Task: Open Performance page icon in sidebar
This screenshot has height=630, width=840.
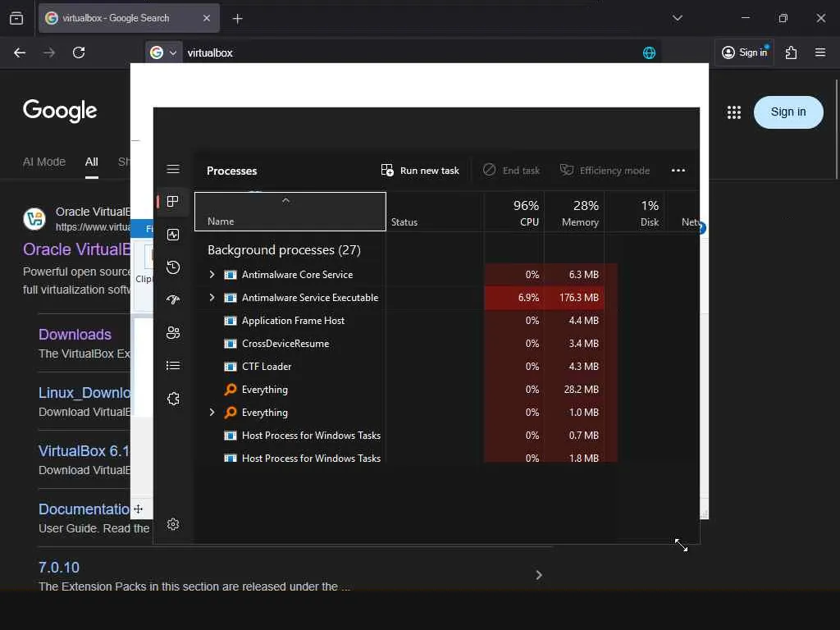Action: pos(173,235)
